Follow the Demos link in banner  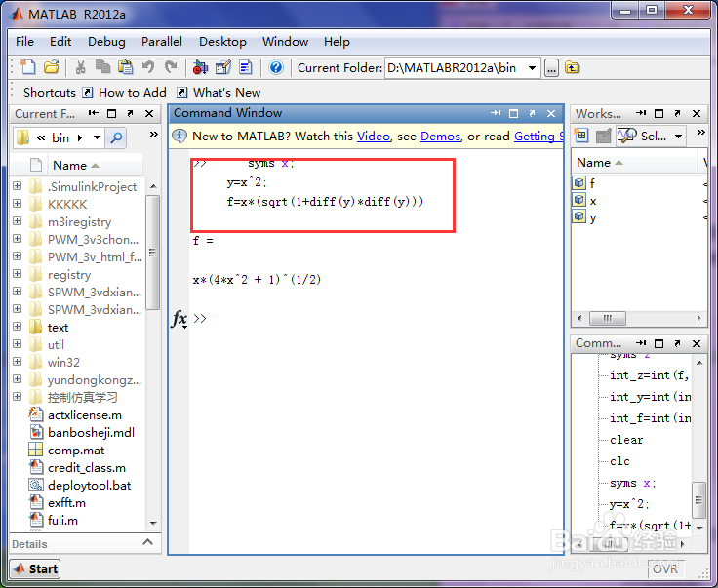[x=441, y=137]
